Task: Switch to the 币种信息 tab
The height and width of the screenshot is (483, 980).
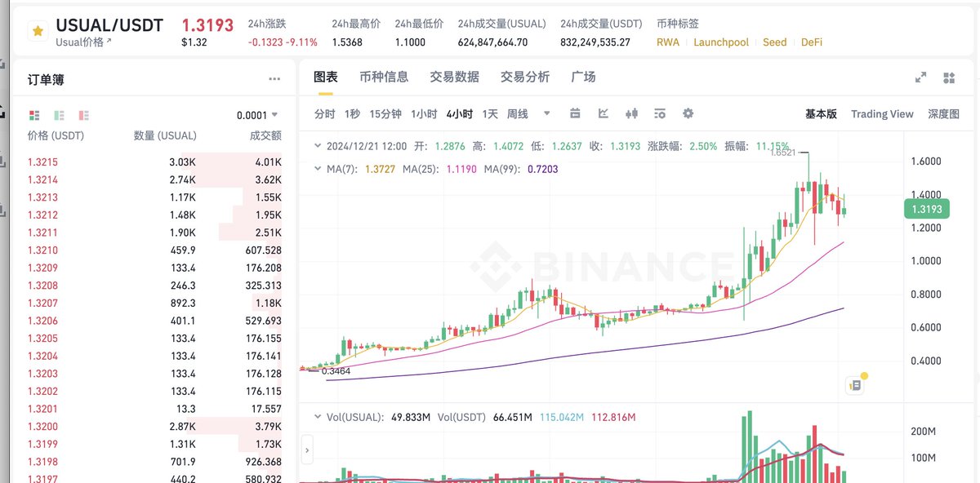Action: (384, 77)
